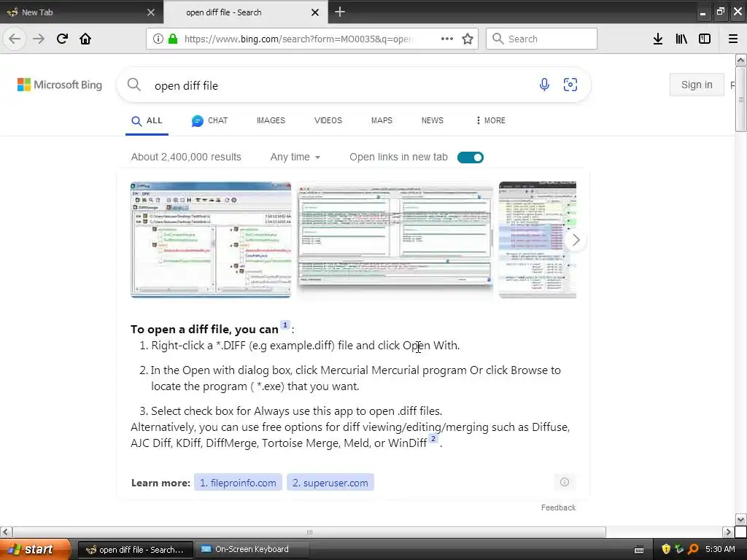Switch to the MAPS tab

pos(382,120)
